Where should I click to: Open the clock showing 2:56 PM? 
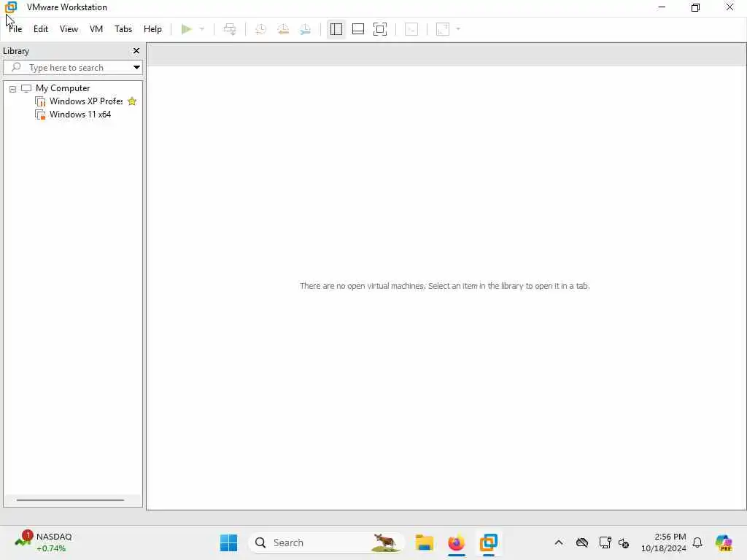tap(664, 542)
